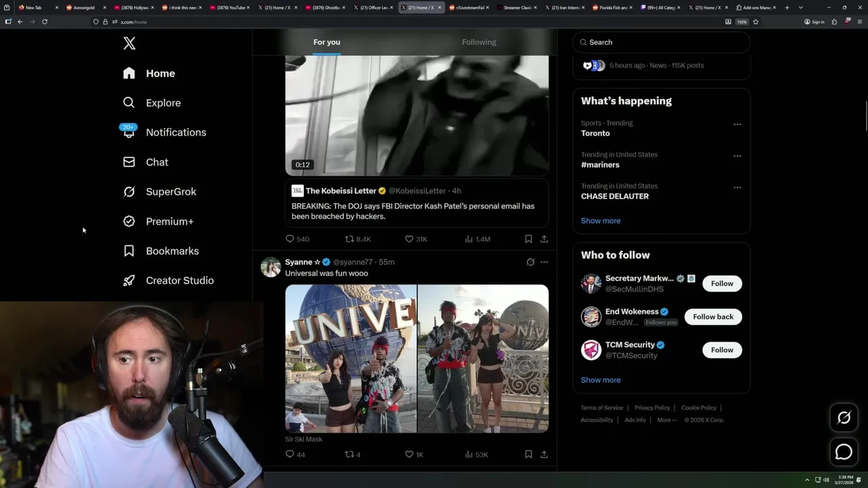
Task: Follow TCM Security account
Action: [x=722, y=350]
